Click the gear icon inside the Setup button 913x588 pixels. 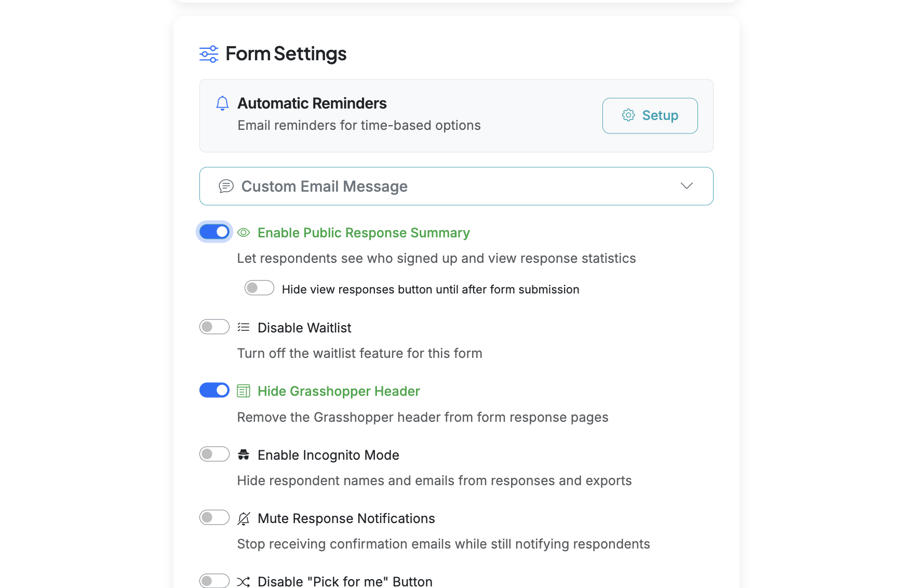[x=628, y=115]
